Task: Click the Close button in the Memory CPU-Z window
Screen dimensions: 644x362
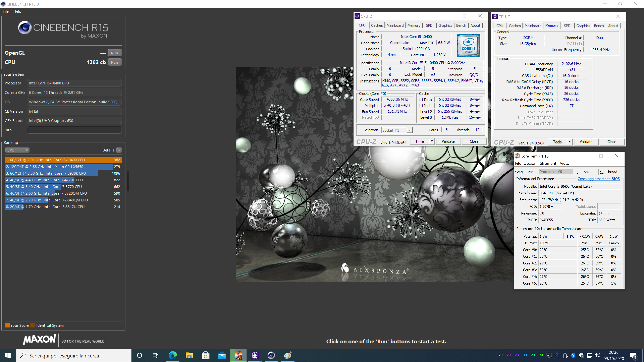Action: (x=612, y=142)
